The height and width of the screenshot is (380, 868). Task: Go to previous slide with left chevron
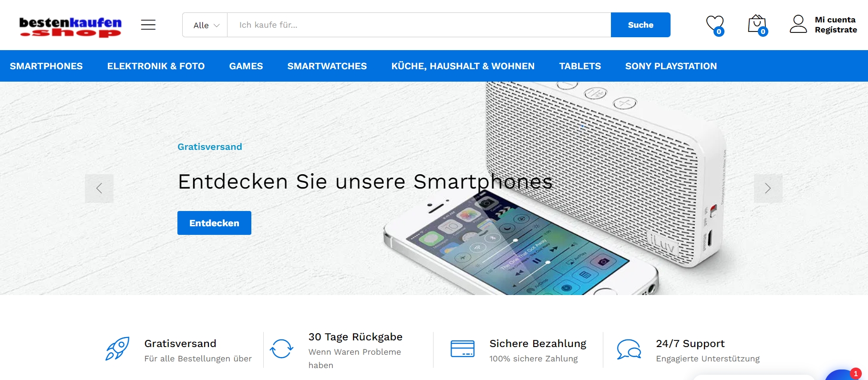click(99, 189)
